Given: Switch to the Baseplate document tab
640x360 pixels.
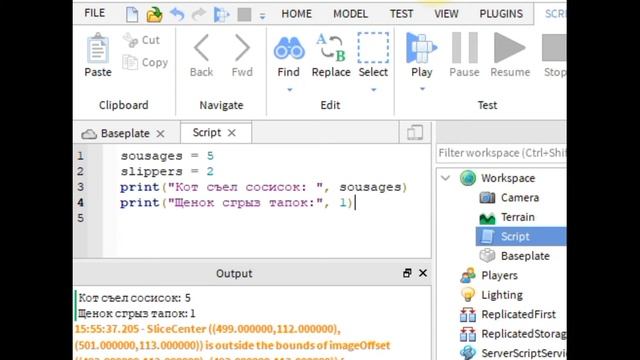Looking at the screenshot, I should (x=125, y=133).
